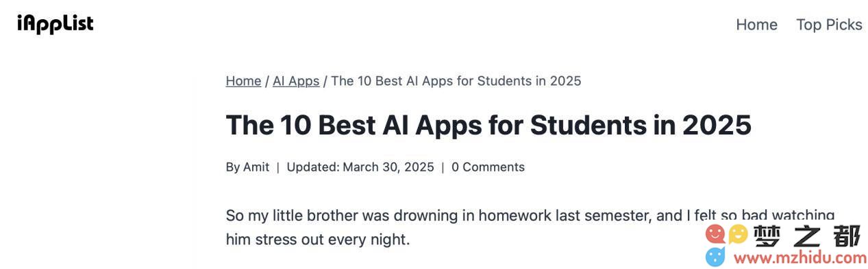The height and width of the screenshot is (269, 868).
Task: Open the Top Picks menu item
Action: [829, 25]
